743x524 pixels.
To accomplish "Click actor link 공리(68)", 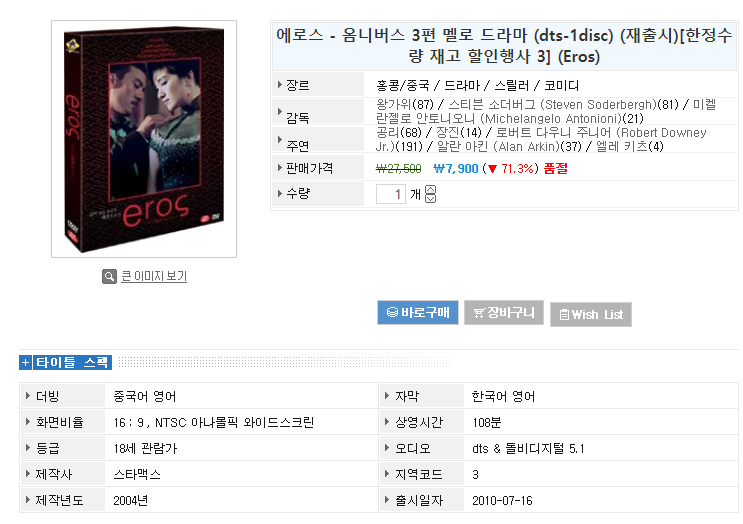I will (399, 132).
